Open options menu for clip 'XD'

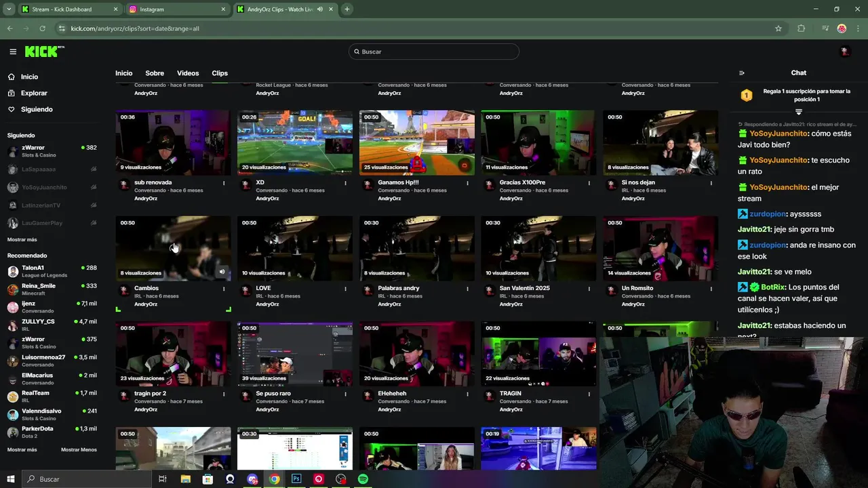(x=345, y=183)
